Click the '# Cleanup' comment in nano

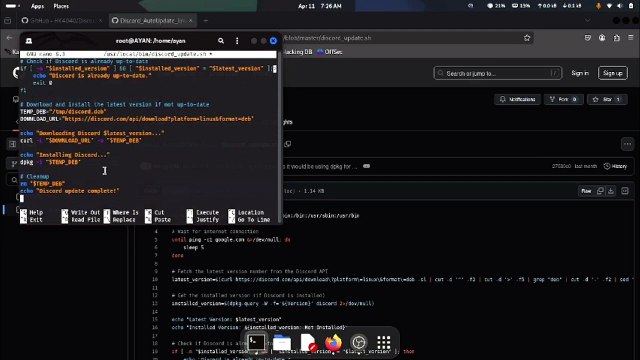tap(35, 176)
